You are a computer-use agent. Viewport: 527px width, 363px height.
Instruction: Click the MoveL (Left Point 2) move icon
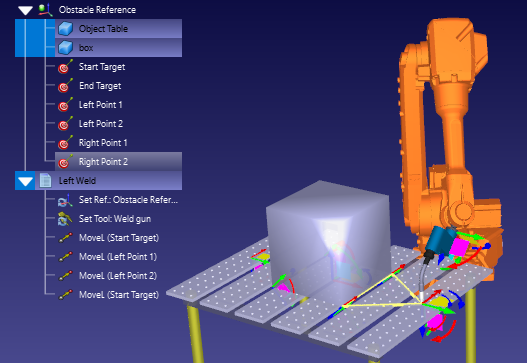pyautogui.click(x=65, y=276)
